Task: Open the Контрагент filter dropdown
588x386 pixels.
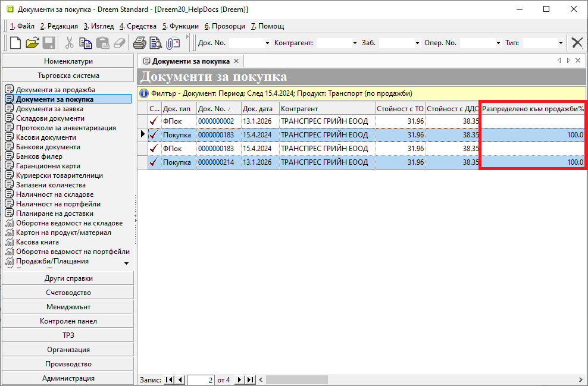Action: (x=355, y=43)
